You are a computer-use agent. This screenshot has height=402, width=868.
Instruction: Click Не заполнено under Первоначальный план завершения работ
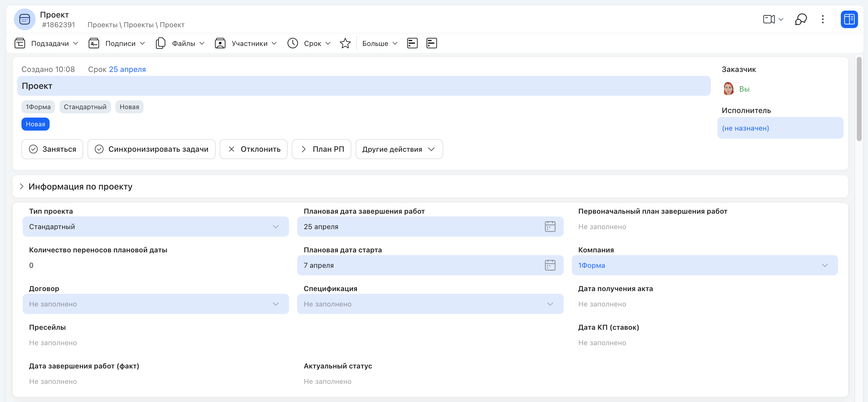click(x=602, y=226)
